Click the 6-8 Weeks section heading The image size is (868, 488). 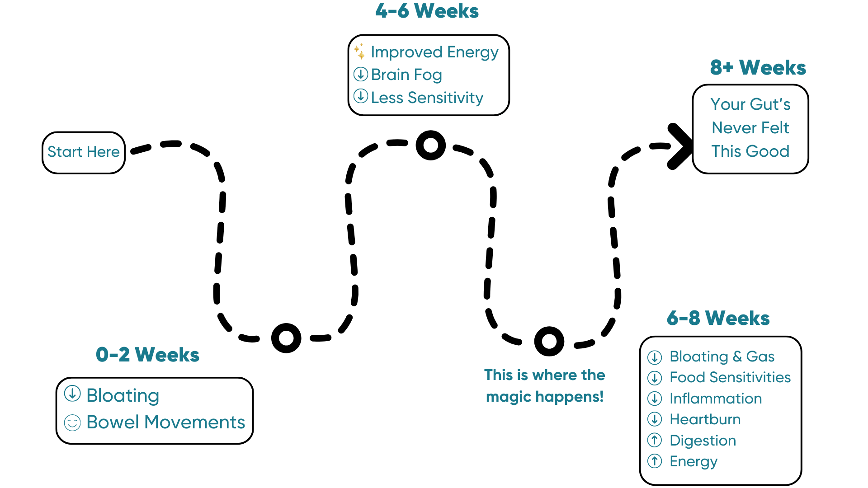click(718, 318)
